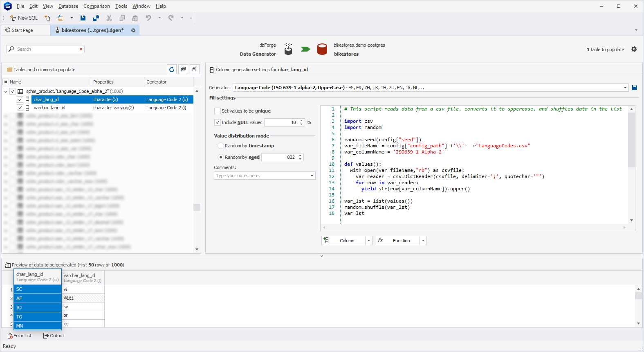Click the Paste icon in toolbar
The width and height of the screenshot is (644, 352).
(x=135, y=18)
